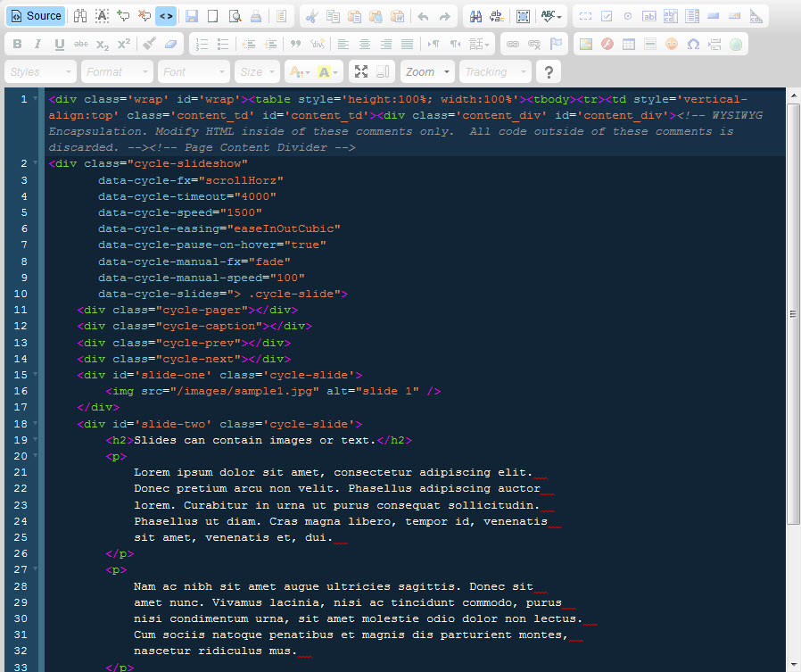Click the Cut scissors icon

pyautogui.click(x=311, y=16)
